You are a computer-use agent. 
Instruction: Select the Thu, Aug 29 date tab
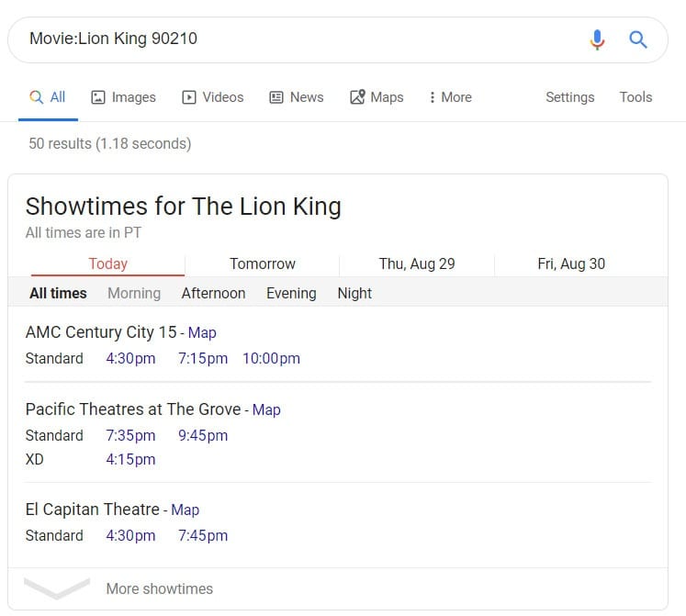(417, 263)
